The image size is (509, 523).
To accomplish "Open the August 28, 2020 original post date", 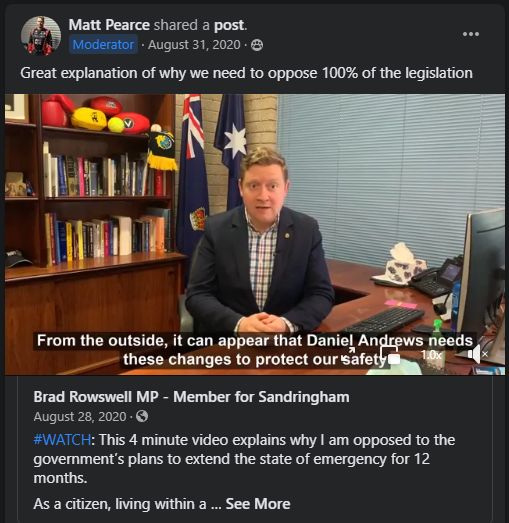I will tap(80, 417).
